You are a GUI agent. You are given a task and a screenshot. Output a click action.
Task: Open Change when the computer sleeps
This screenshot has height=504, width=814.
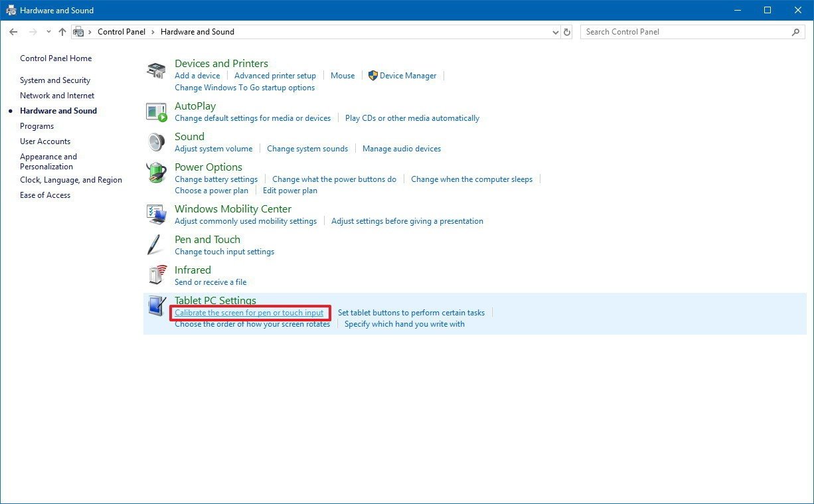coord(471,179)
